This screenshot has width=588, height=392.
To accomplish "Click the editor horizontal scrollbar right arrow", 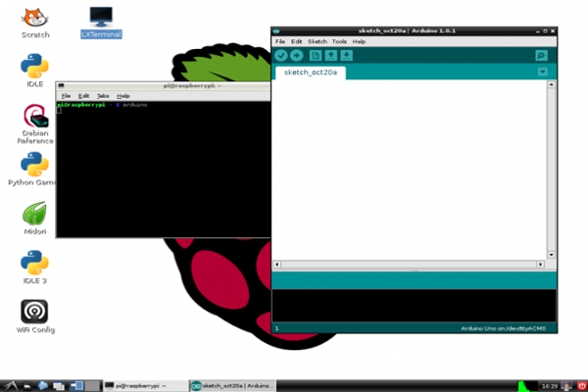I will click(x=540, y=265).
